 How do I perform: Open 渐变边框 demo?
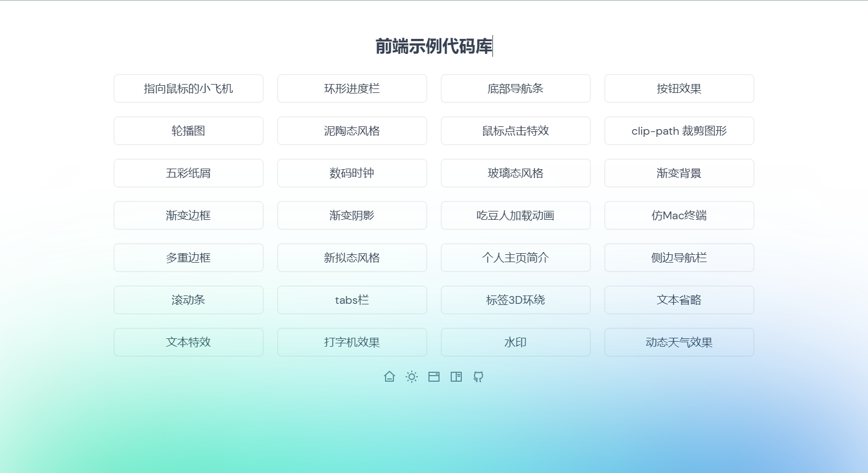(x=189, y=215)
